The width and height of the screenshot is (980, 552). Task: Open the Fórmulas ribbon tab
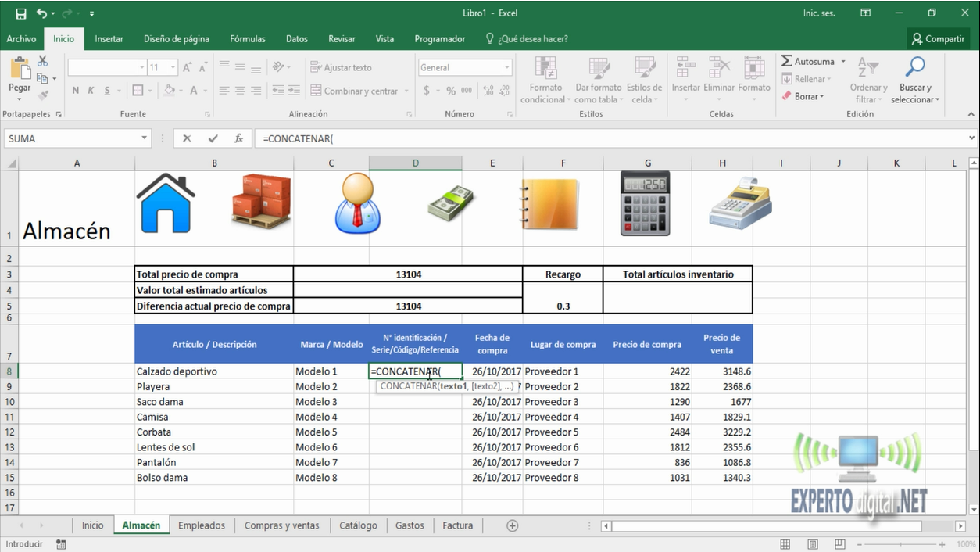pos(247,38)
